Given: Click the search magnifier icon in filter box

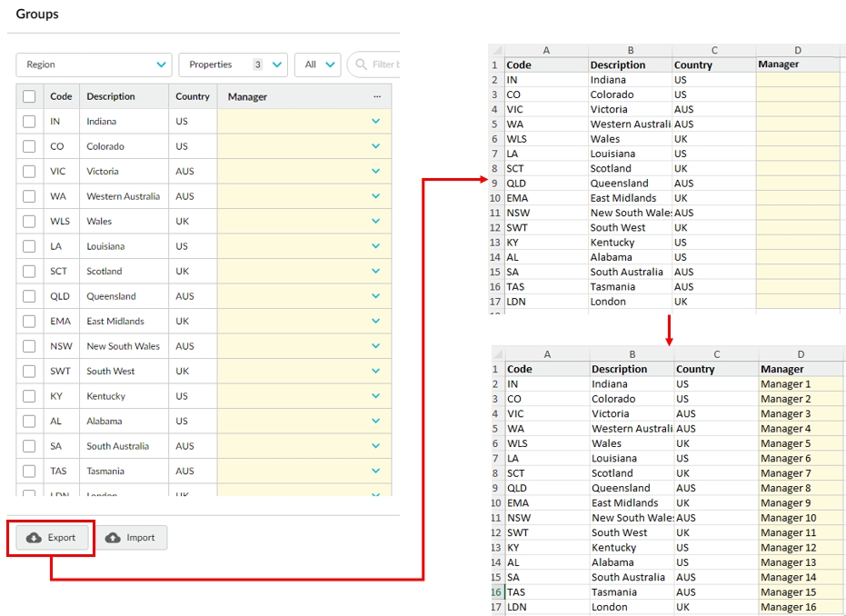Looking at the screenshot, I should coord(361,65).
